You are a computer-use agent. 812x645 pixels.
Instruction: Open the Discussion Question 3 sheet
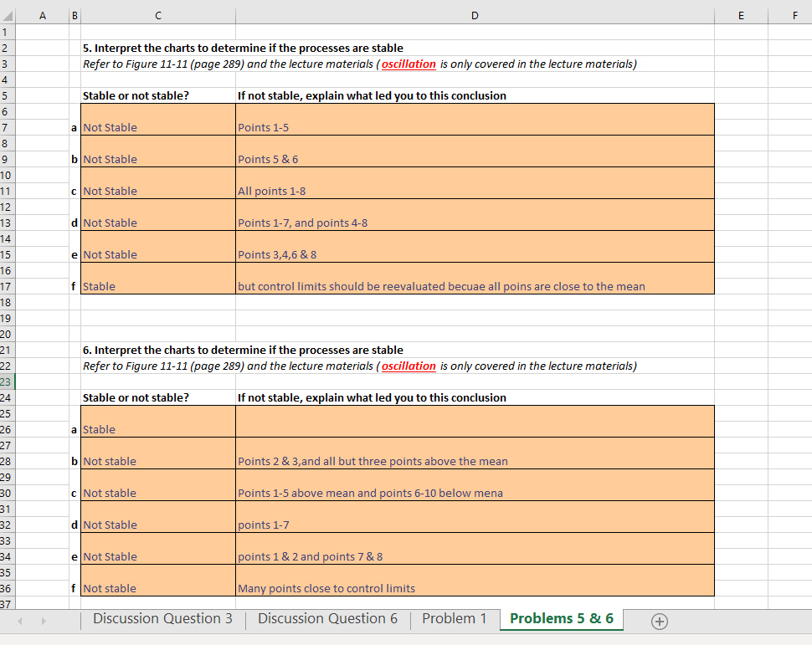tap(162, 619)
